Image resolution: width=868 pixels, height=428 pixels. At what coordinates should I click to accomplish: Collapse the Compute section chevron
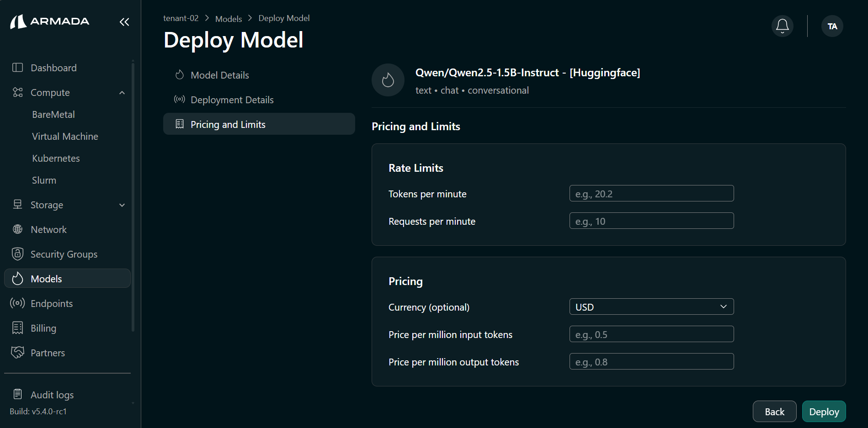coord(122,93)
